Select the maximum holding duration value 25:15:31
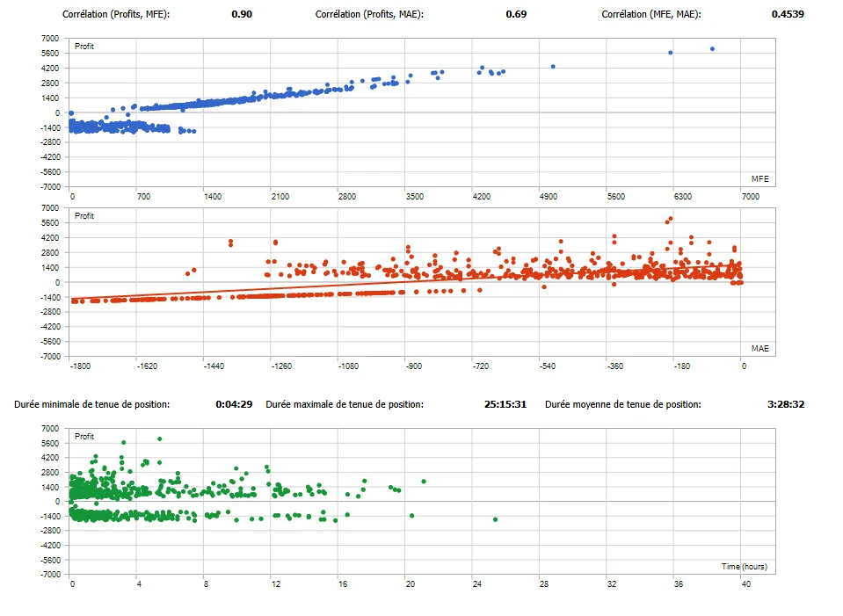The image size is (843, 616). click(505, 404)
